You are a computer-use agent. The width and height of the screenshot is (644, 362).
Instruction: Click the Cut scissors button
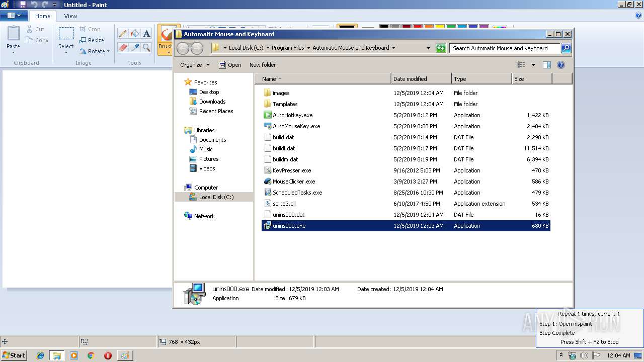(36, 29)
